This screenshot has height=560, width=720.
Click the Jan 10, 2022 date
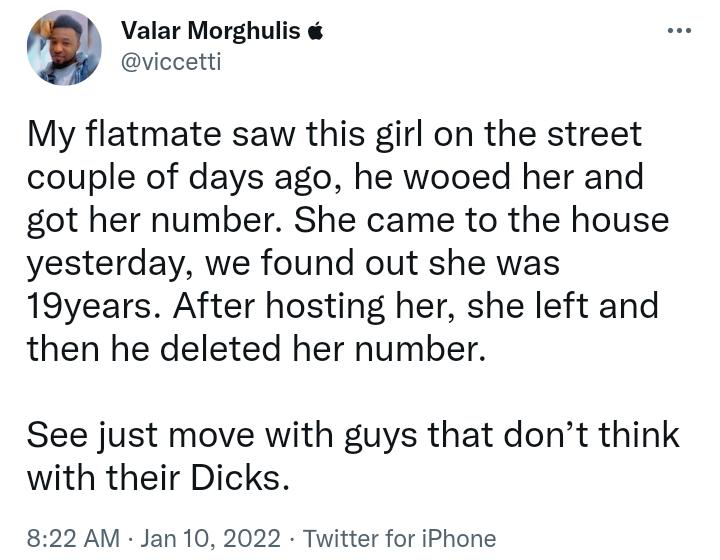[210, 538]
